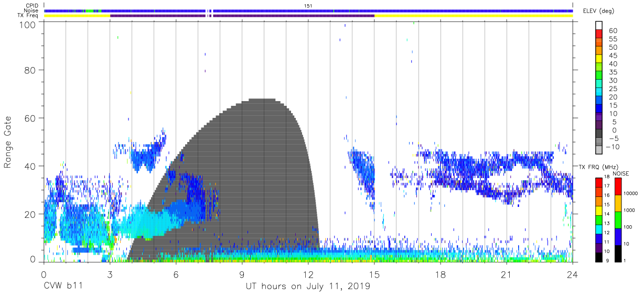
Task: Click the 'Range Gate' y-axis title
Action: click(x=8, y=142)
